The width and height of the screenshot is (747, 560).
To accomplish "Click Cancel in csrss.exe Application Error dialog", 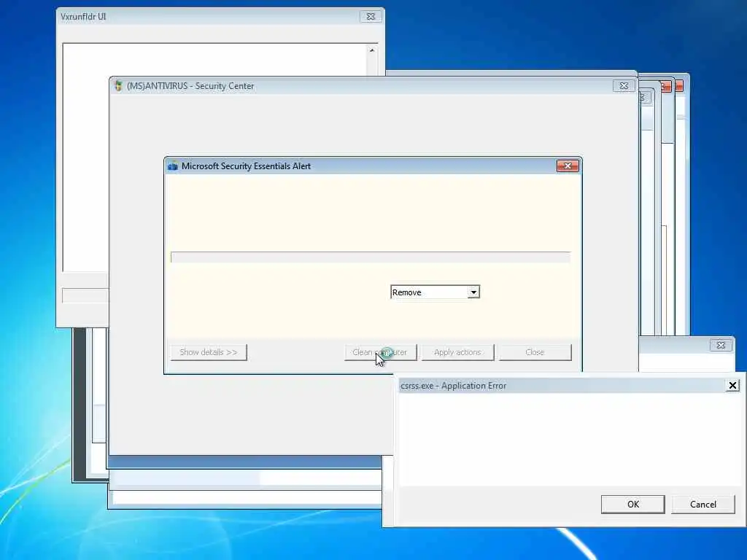I will 703,505.
